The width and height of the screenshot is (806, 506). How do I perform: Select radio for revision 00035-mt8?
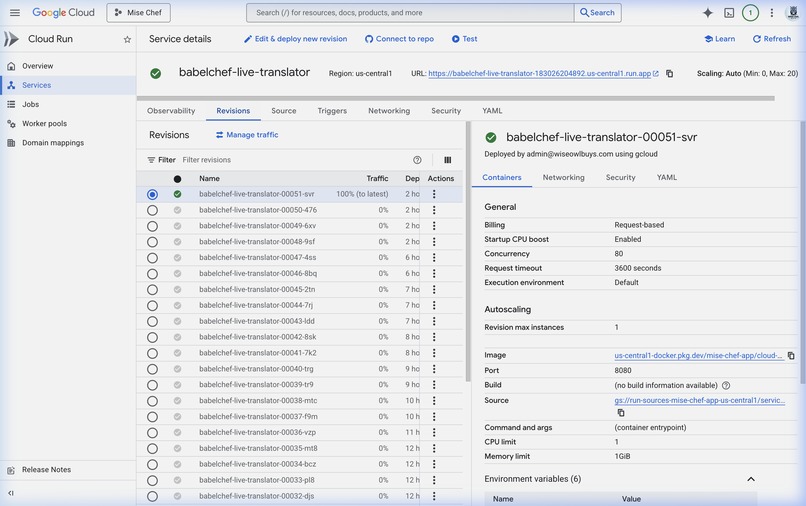(x=152, y=449)
